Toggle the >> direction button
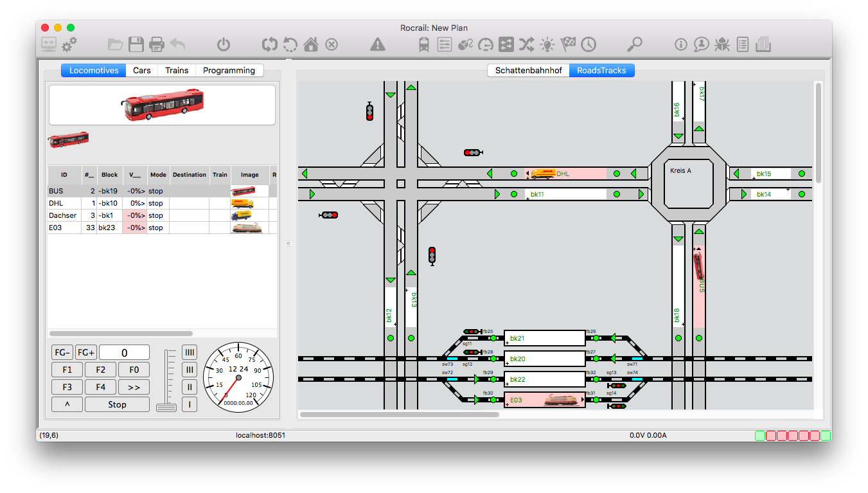 [134, 387]
